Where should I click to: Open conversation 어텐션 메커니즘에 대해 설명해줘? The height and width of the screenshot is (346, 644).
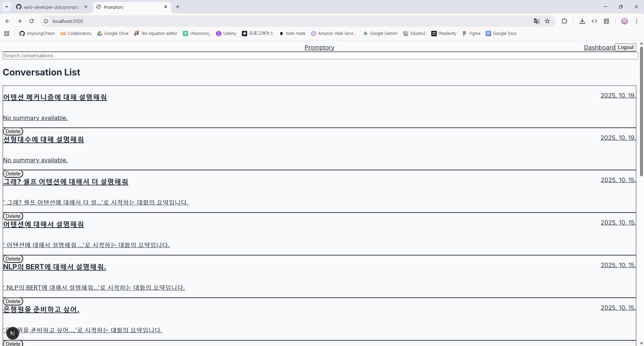click(x=55, y=97)
